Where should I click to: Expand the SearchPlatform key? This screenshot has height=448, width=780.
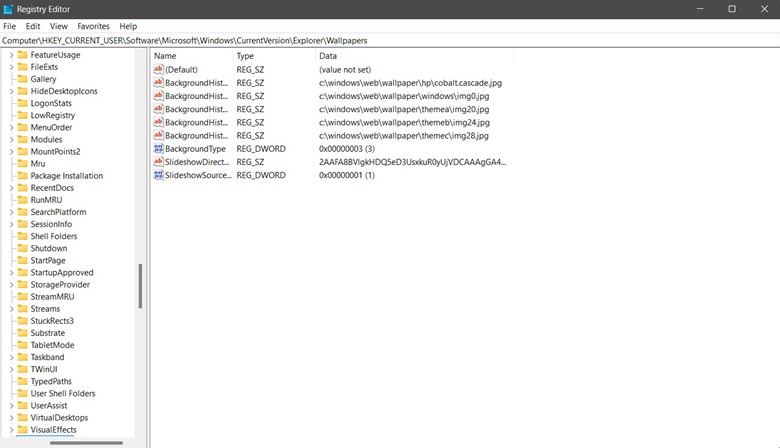pos(11,212)
